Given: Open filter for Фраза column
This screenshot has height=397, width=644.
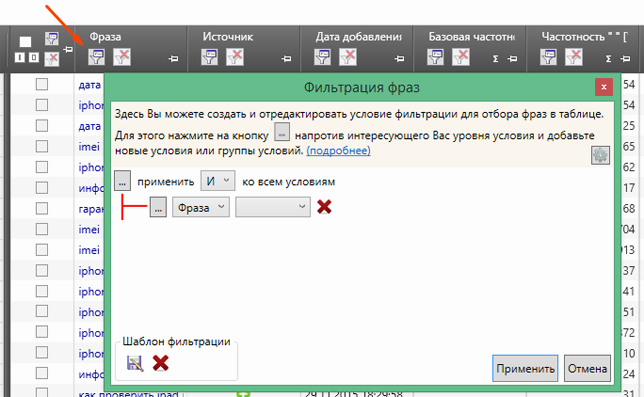Looking at the screenshot, I should pyautogui.click(x=96, y=57).
